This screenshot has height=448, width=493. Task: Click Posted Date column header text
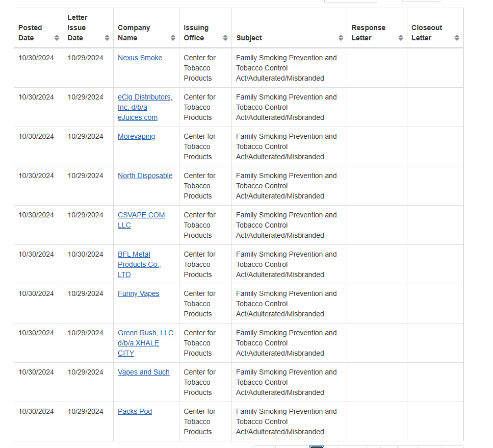click(30, 33)
